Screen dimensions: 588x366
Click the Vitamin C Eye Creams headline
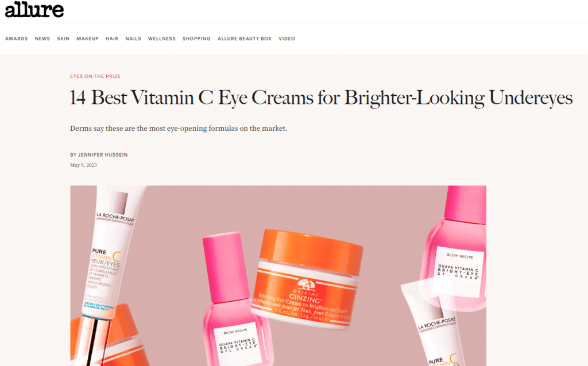click(x=321, y=98)
